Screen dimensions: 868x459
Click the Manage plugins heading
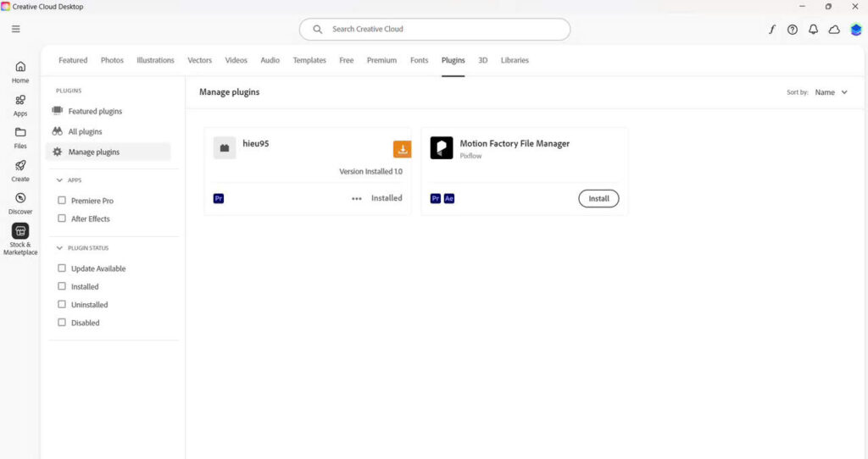229,92
